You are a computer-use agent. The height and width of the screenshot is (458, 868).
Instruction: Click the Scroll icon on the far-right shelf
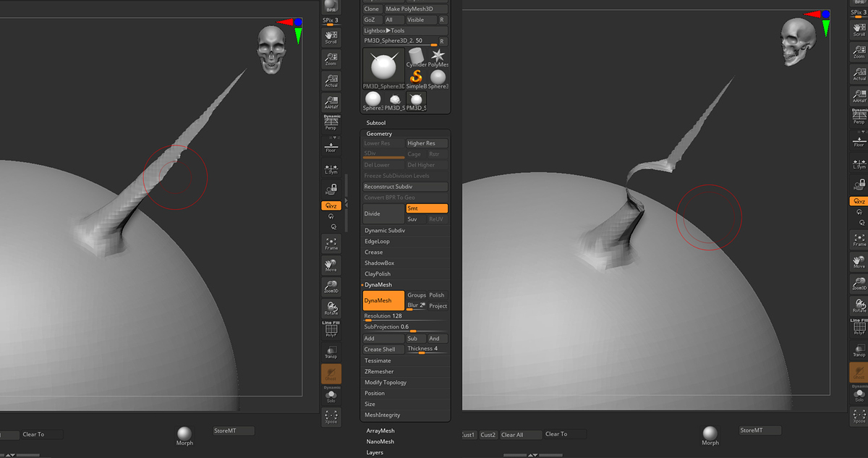pyautogui.click(x=859, y=28)
